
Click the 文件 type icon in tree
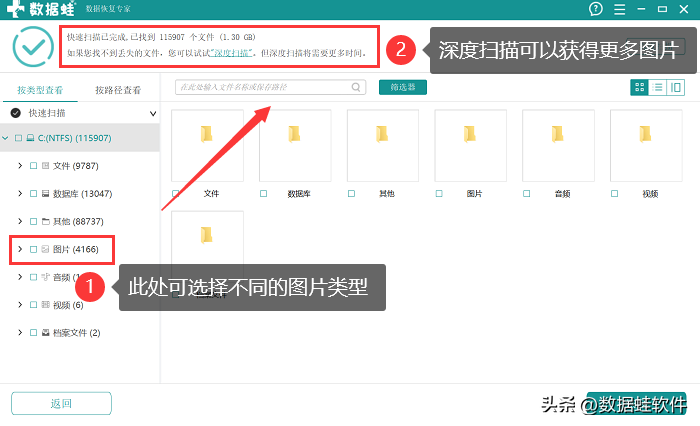(x=45, y=166)
